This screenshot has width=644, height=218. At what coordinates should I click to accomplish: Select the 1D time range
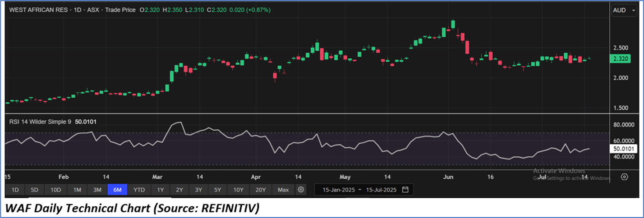pos(15,190)
